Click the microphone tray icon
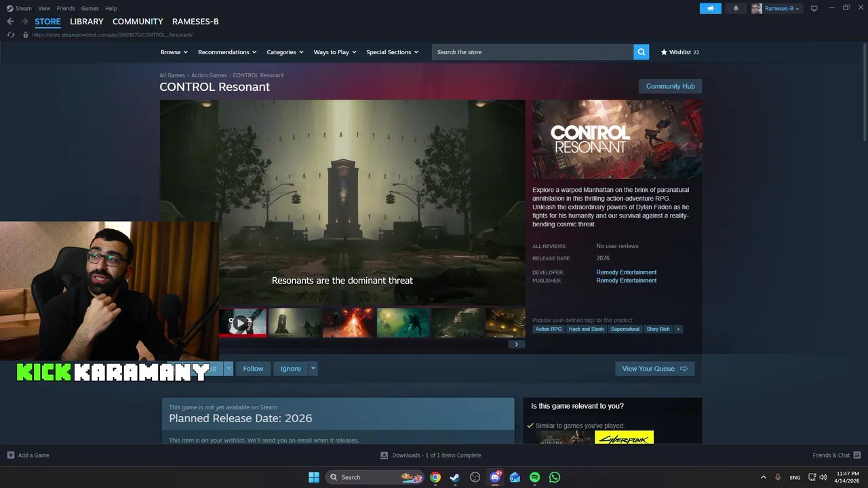The image size is (868, 488). [778, 477]
